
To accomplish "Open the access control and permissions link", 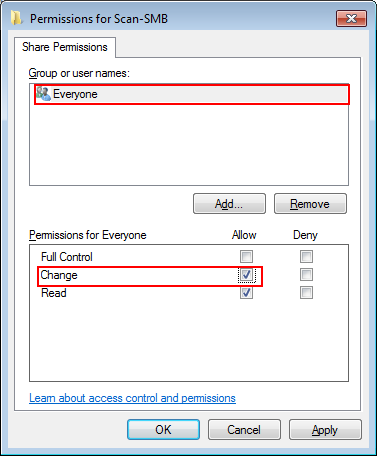I will (132, 398).
